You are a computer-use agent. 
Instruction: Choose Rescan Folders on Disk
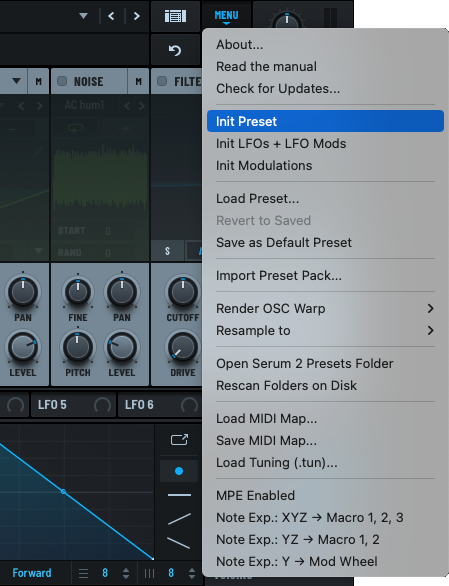[x=325, y=385]
